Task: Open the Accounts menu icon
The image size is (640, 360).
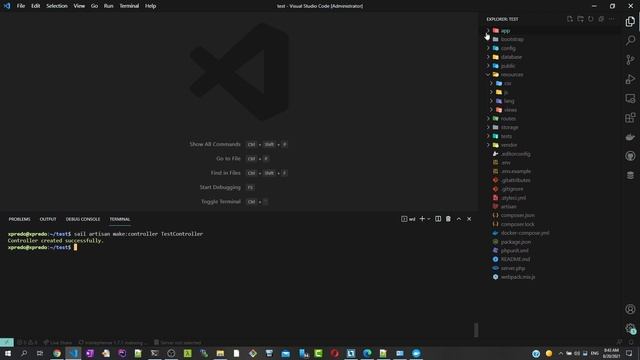Action: 630,309
